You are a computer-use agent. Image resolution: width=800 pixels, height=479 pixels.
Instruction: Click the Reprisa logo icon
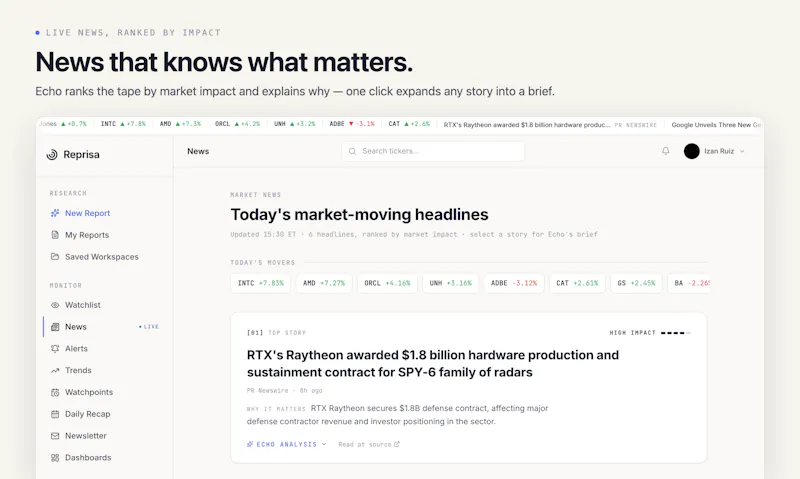click(52, 155)
